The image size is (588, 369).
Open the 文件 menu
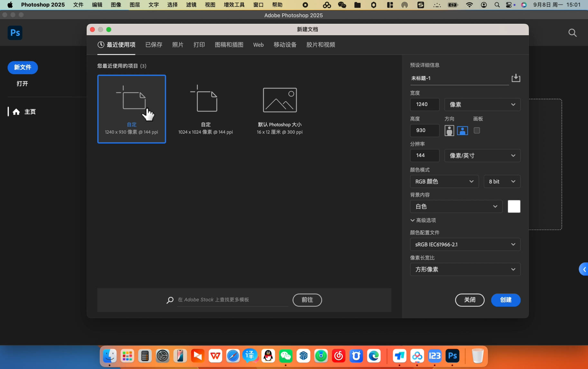[x=78, y=5]
